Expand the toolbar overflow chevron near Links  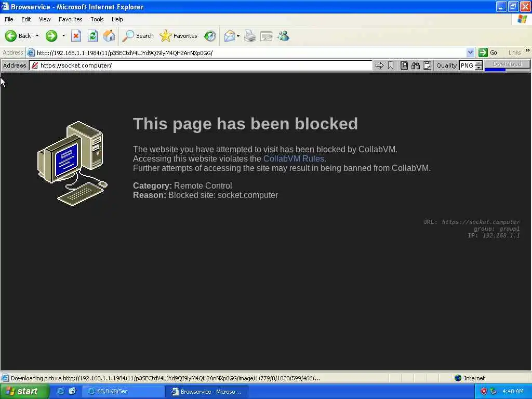click(x=528, y=50)
